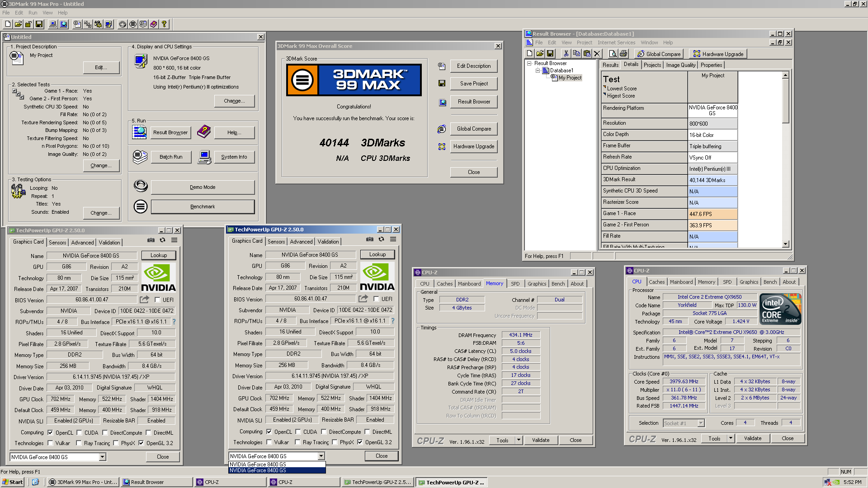Viewport: 868px width, 488px height.
Task: Click Start button on the taskbar
Action: 12,482
